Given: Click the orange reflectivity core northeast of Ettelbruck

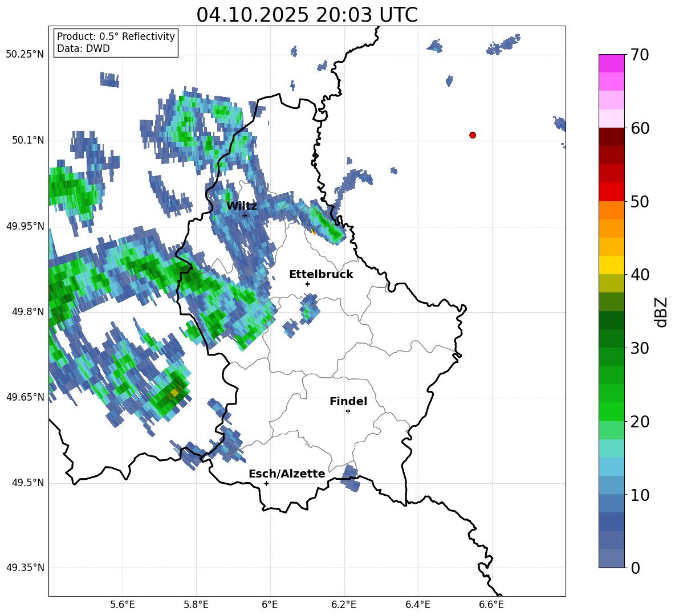Looking at the screenshot, I should 313,231.
